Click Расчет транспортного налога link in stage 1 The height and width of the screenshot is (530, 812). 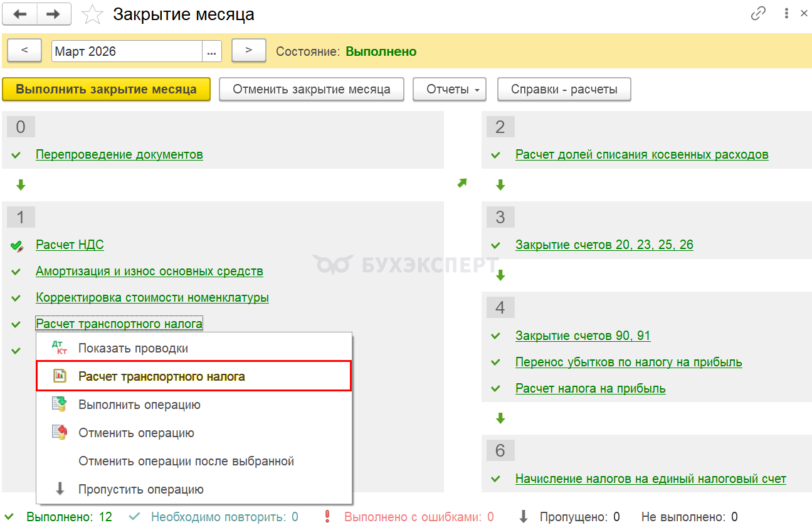tap(119, 324)
